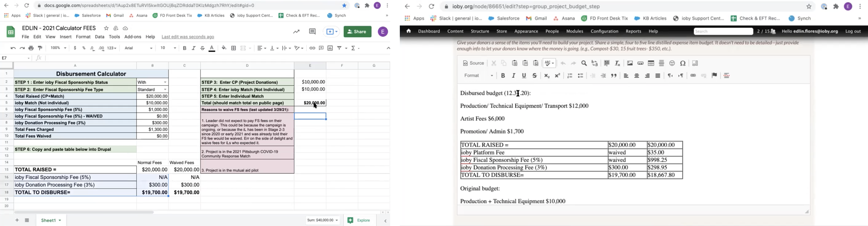The image size is (868, 226).
Task: Open the fill color picker in Sheets
Action: [224, 48]
